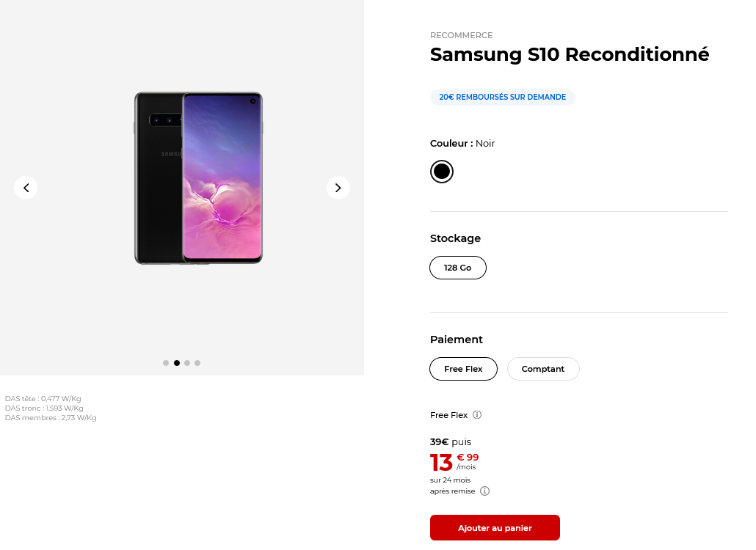756x550 pixels.
Task: Show the previous product image
Action: [x=26, y=188]
